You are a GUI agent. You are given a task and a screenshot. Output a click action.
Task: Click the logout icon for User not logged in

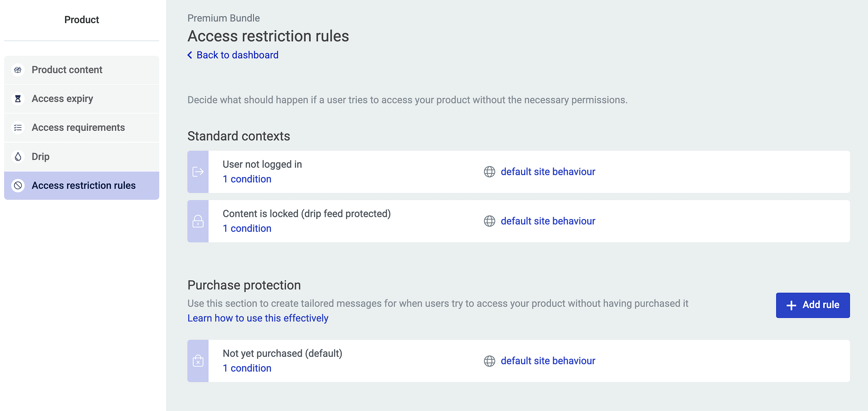(x=198, y=172)
